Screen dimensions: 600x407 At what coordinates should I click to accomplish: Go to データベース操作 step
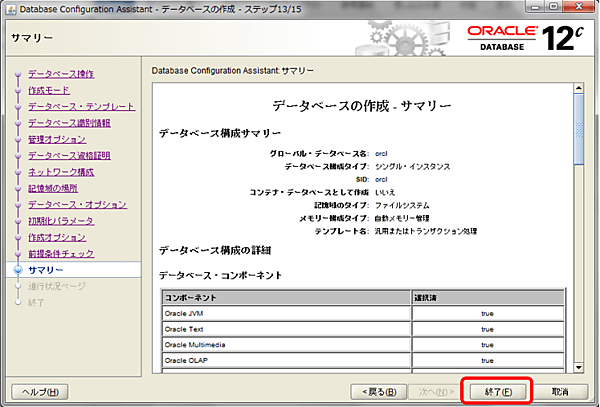(61, 74)
